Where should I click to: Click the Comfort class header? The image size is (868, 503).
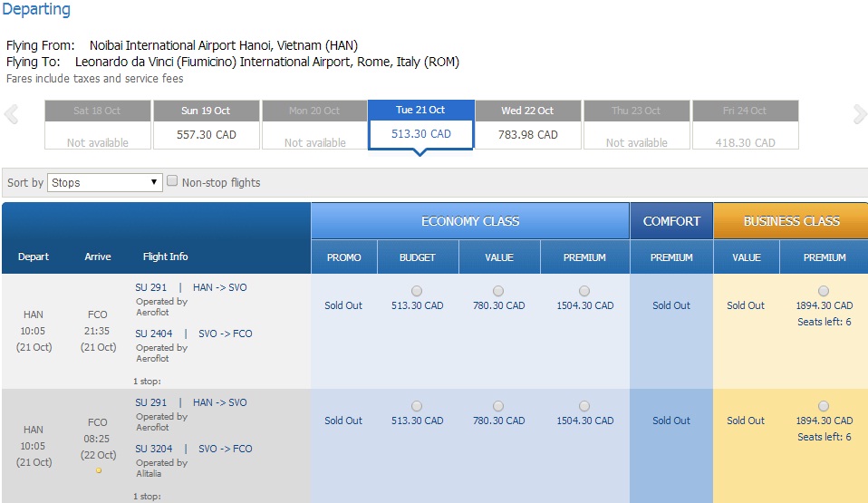click(671, 221)
